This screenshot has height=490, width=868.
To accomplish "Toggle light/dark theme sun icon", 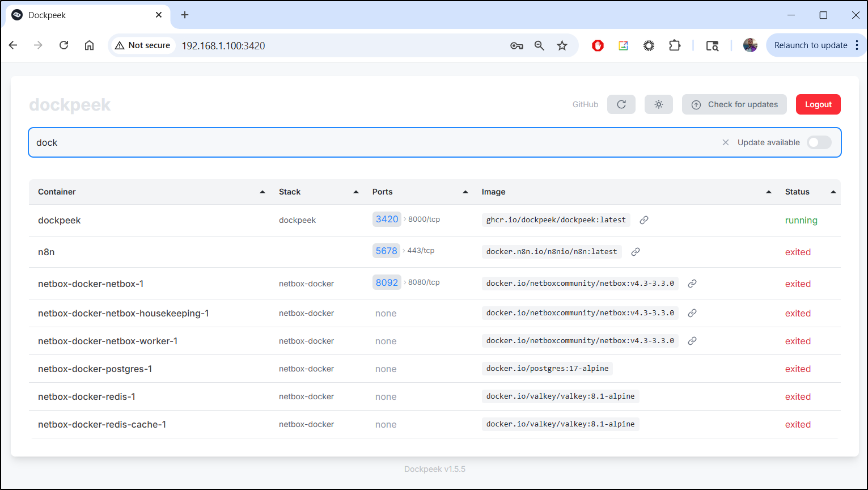I will [659, 104].
